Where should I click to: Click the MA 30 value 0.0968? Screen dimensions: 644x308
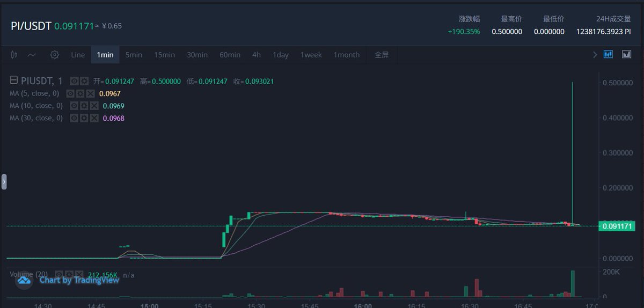click(114, 118)
